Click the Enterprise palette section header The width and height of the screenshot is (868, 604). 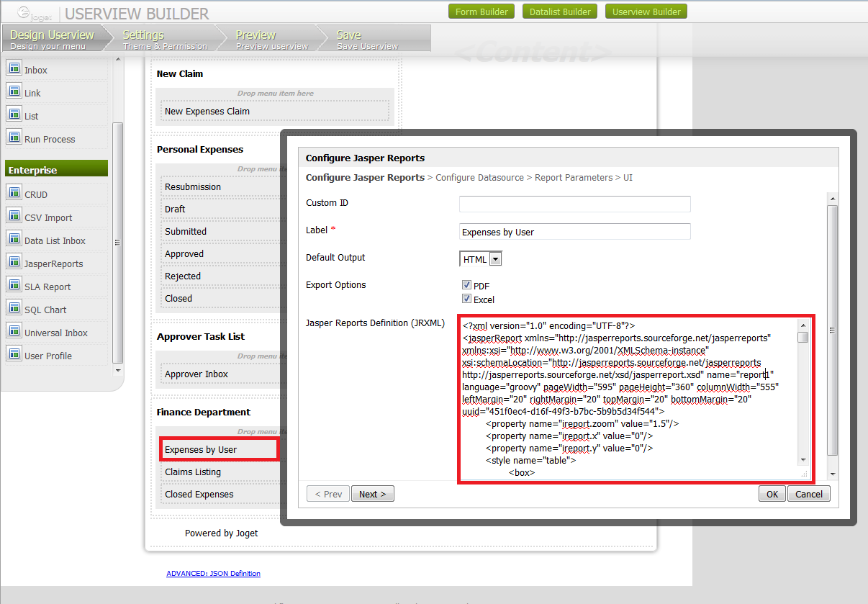pyautogui.click(x=56, y=170)
